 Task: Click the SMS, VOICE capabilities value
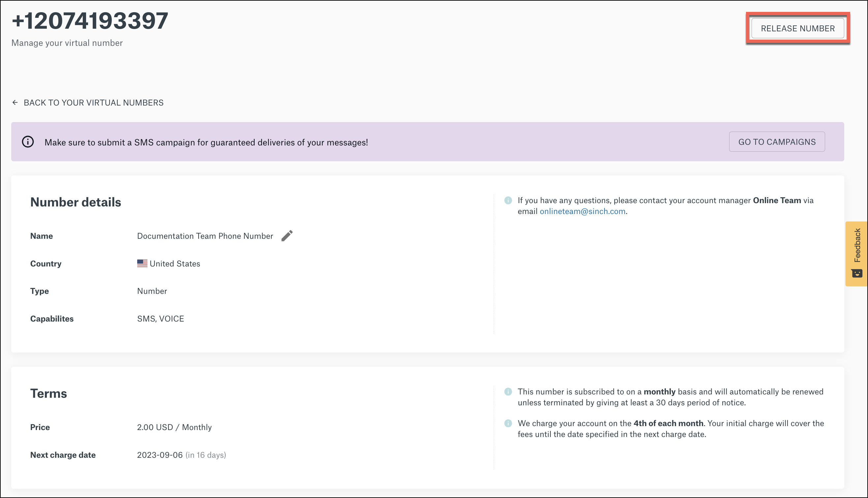point(160,319)
